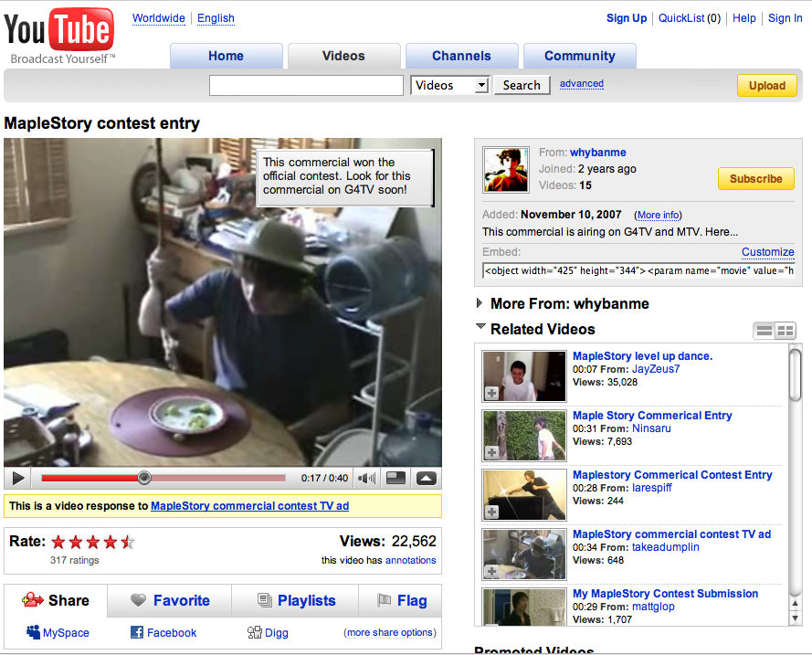Add Maplestory Commerical Contest Entry to QuickList
812x655 pixels.
pos(491,512)
